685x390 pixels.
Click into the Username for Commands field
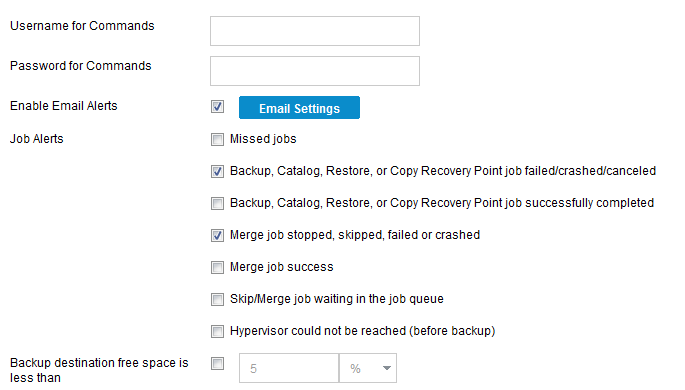pos(315,31)
